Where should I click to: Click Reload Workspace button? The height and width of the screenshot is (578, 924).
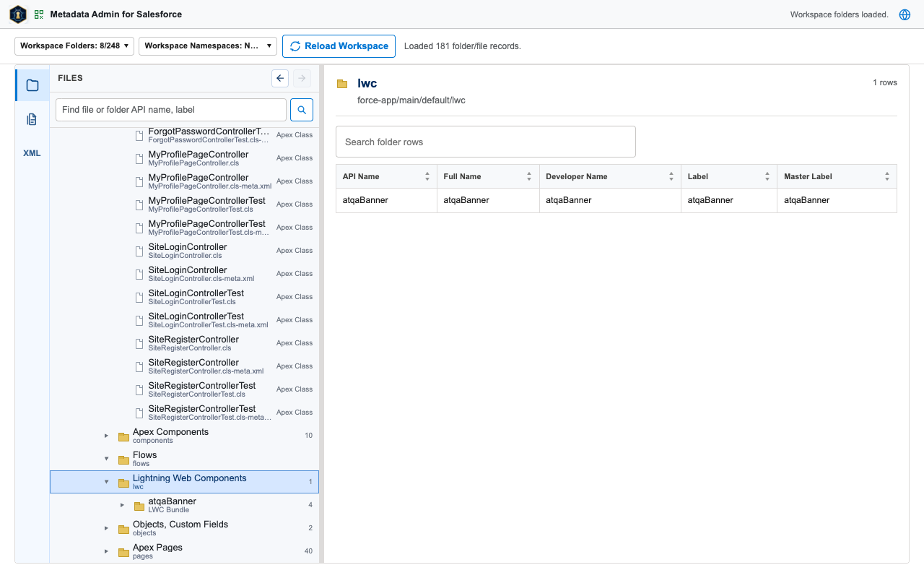click(x=339, y=46)
